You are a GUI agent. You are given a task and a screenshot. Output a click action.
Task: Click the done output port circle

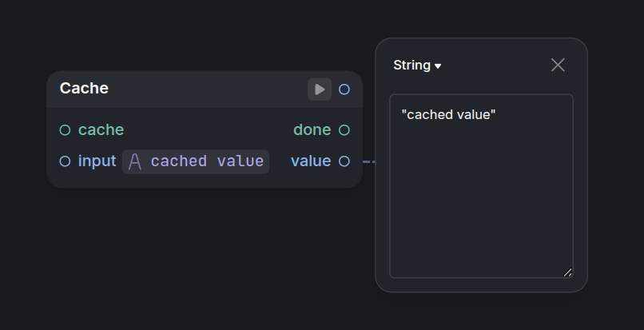point(344,130)
